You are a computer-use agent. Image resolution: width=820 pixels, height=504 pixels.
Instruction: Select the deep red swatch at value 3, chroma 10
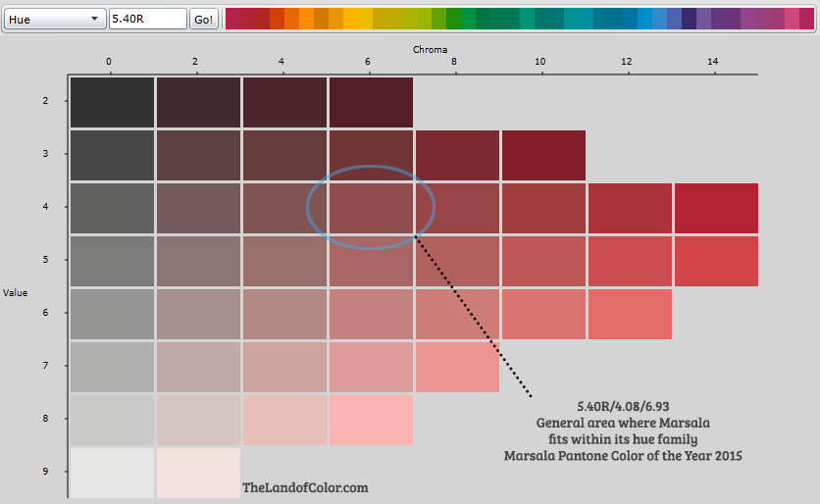click(x=543, y=155)
